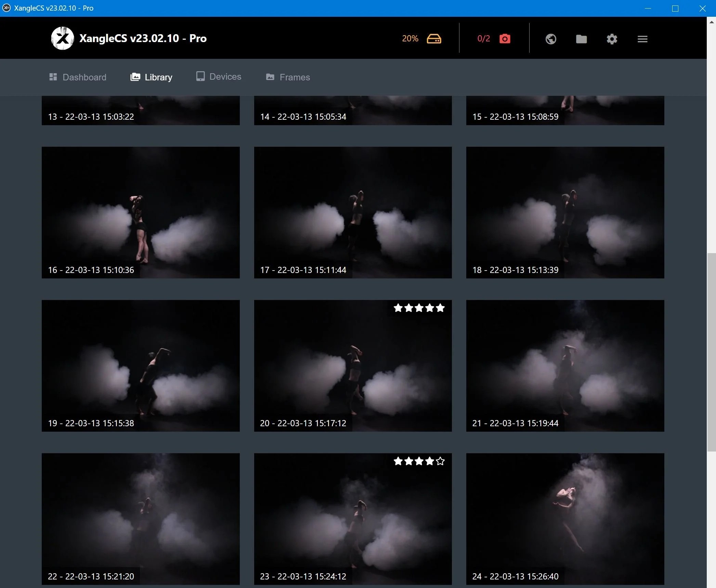Click label '15 - 22-03-13 15:08:59'
Screen dimensions: 716x588
coord(516,117)
